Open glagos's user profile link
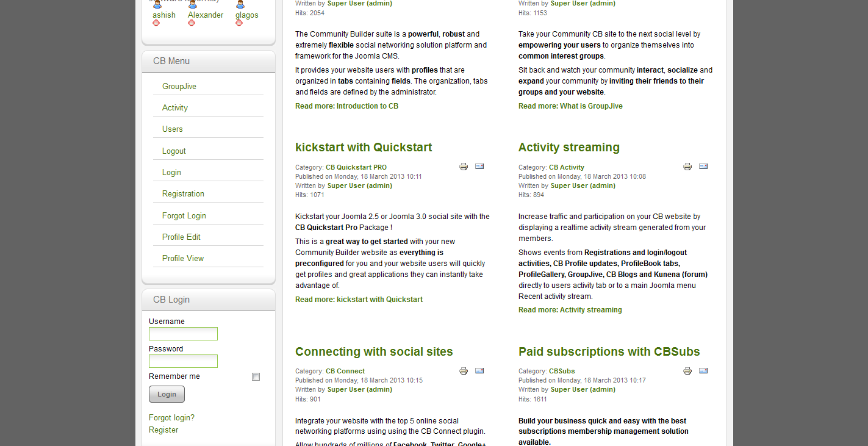Screen dimensions: 868x446 [x=247, y=15]
